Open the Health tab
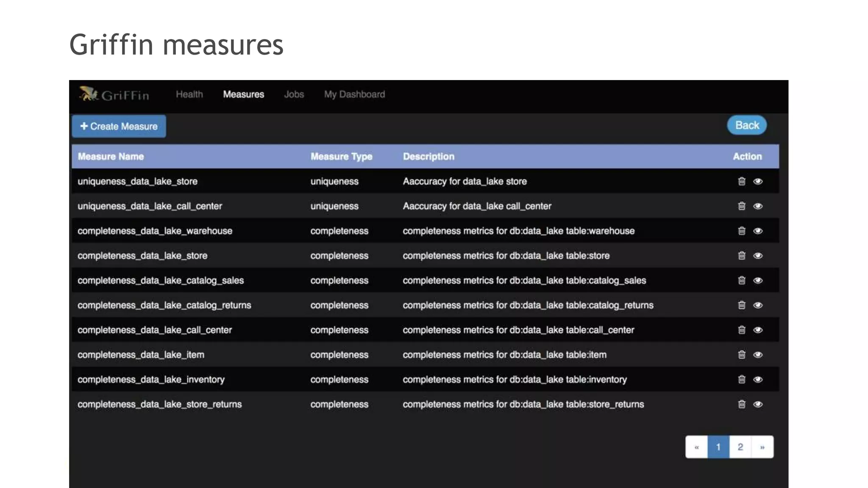This screenshot has width=868, height=488. point(189,94)
